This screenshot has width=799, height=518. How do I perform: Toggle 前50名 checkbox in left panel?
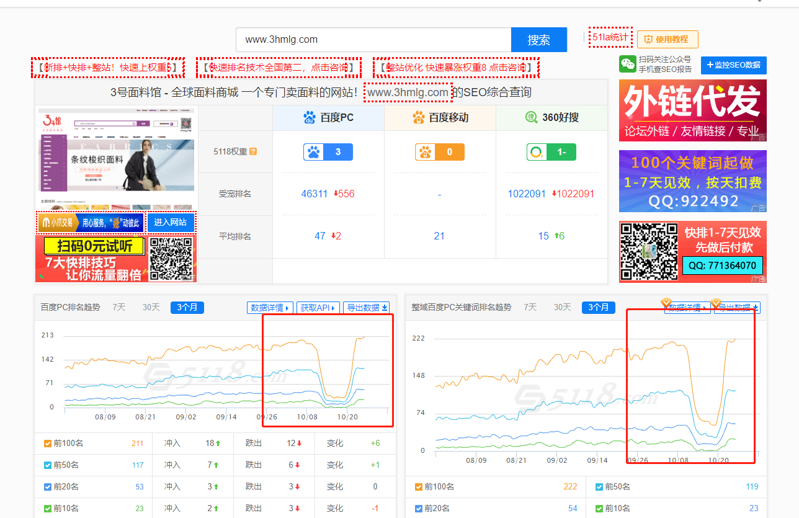click(x=47, y=465)
